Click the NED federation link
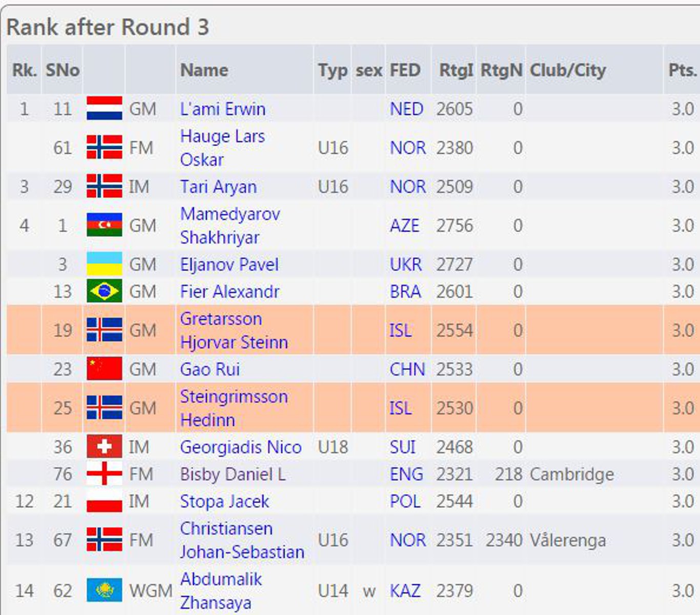Screen dimensions: 700x615 (406, 109)
